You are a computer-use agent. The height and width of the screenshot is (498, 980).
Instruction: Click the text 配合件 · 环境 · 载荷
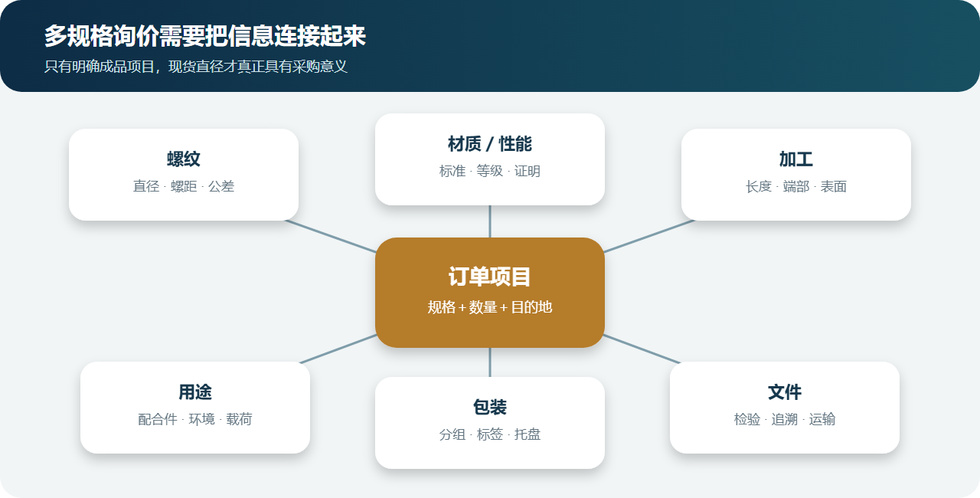click(195, 419)
